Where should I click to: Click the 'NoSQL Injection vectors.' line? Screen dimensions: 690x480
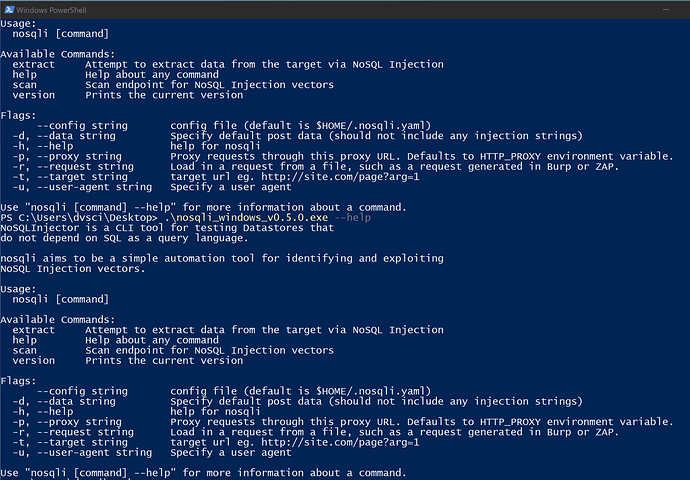(73, 268)
